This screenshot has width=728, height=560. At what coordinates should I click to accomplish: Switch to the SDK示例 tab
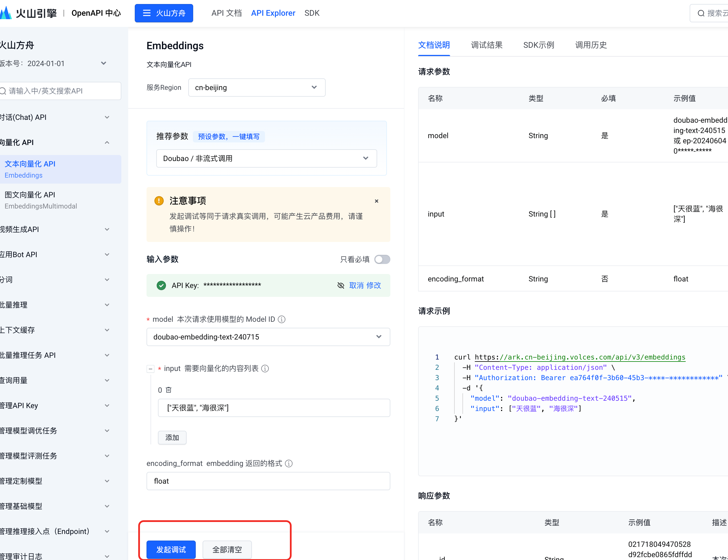pos(539,45)
